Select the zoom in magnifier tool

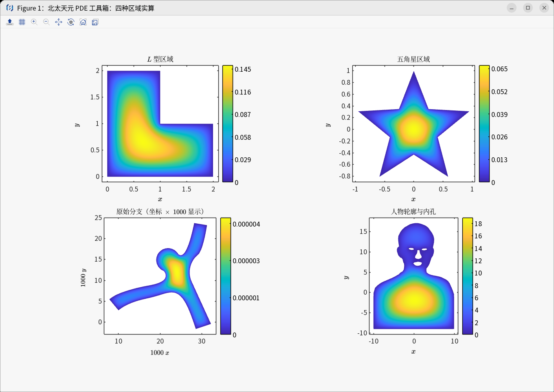tap(34, 22)
